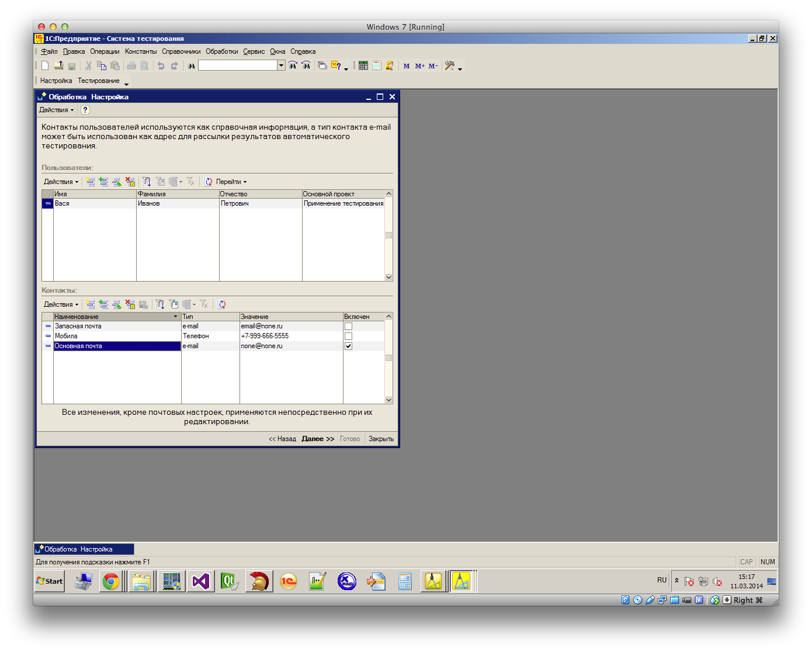Open the Сервис menu
The width and height of the screenshot is (812, 652).
[254, 51]
